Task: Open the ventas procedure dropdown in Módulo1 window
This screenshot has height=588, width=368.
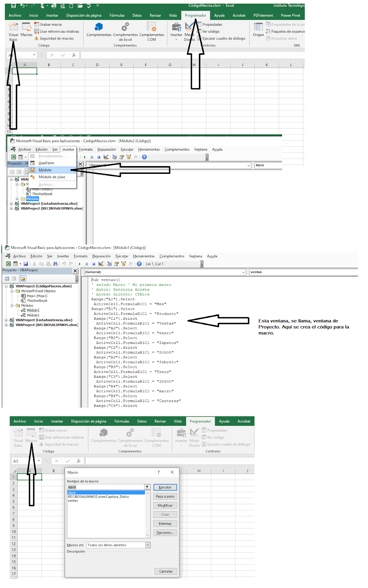Action: point(303,272)
